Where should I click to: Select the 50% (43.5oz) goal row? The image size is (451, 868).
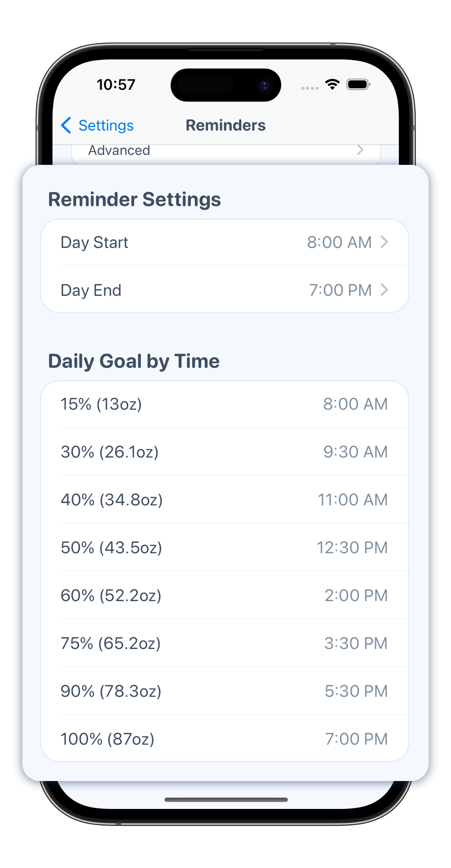click(x=224, y=548)
